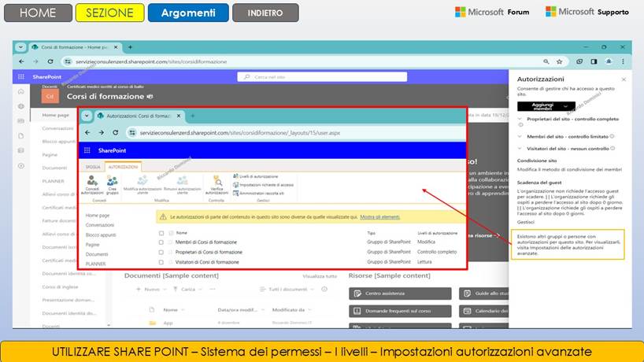Go back in the Autorizzazioni browser window
The width and height of the screenshot is (644, 362).
(87, 132)
